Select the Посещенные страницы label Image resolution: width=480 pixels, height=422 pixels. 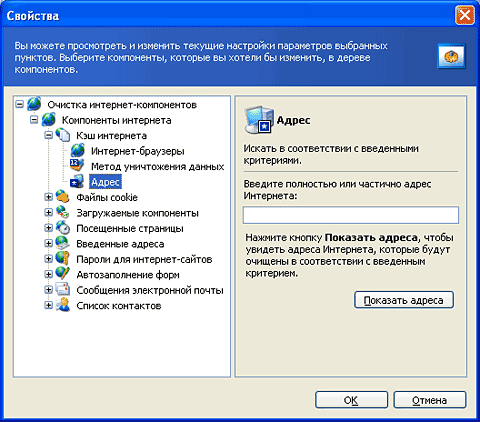coord(130,228)
